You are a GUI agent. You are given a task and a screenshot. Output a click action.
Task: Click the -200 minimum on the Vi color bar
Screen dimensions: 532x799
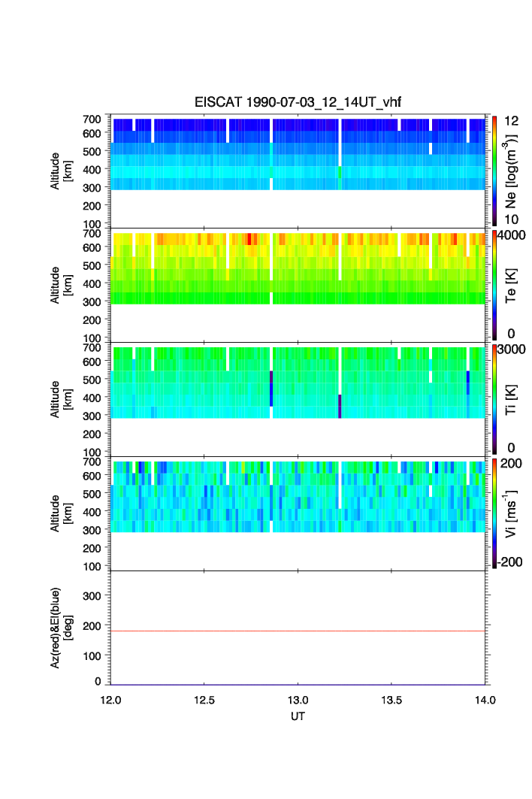click(x=510, y=562)
